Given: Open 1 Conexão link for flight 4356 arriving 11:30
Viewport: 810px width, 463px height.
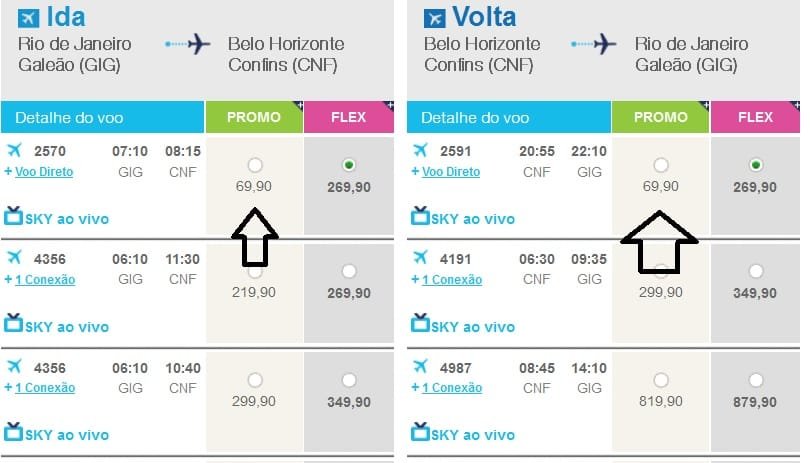Looking at the screenshot, I should click(45, 280).
